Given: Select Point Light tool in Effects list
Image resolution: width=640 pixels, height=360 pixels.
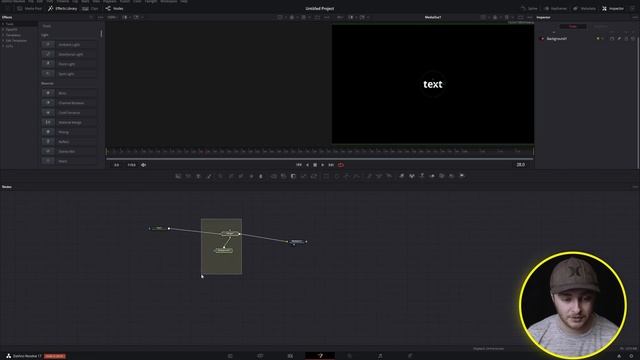Looking at the screenshot, I should click(x=69, y=64).
